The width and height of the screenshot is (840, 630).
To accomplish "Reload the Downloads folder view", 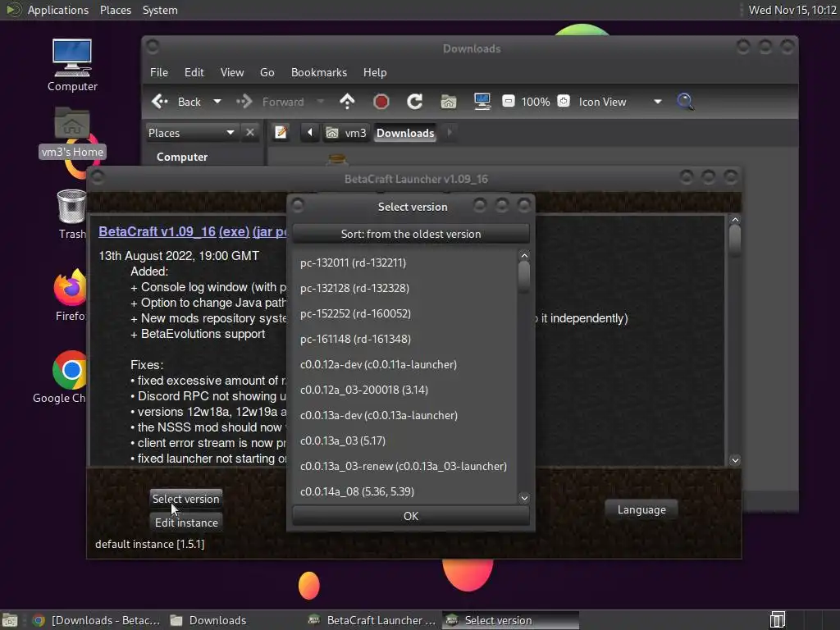I will [x=414, y=101].
